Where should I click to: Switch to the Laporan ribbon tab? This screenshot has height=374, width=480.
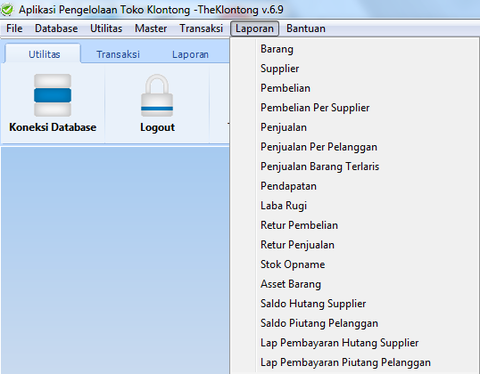click(x=190, y=54)
